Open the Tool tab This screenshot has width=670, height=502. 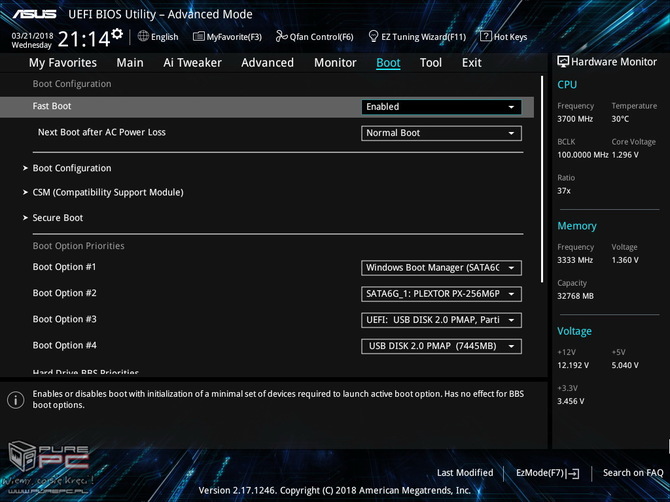coord(431,63)
